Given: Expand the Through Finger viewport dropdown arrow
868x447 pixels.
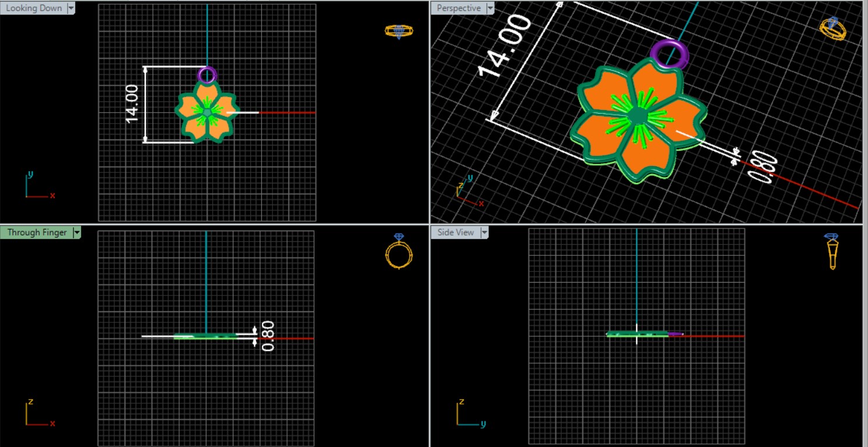Looking at the screenshot, I should [76, 233].
